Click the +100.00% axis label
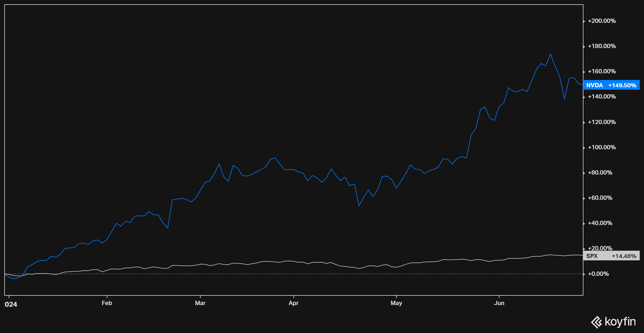644x333 pixels. pyautogui.click(x=602, y=147)
